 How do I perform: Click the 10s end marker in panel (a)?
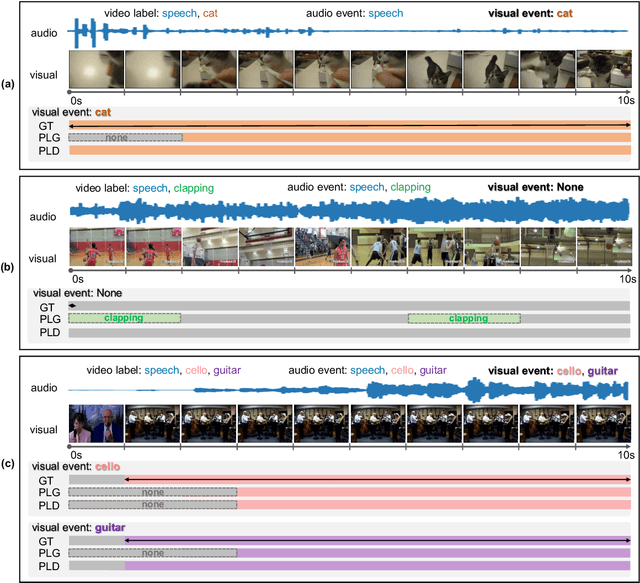(x=621, y=102)
